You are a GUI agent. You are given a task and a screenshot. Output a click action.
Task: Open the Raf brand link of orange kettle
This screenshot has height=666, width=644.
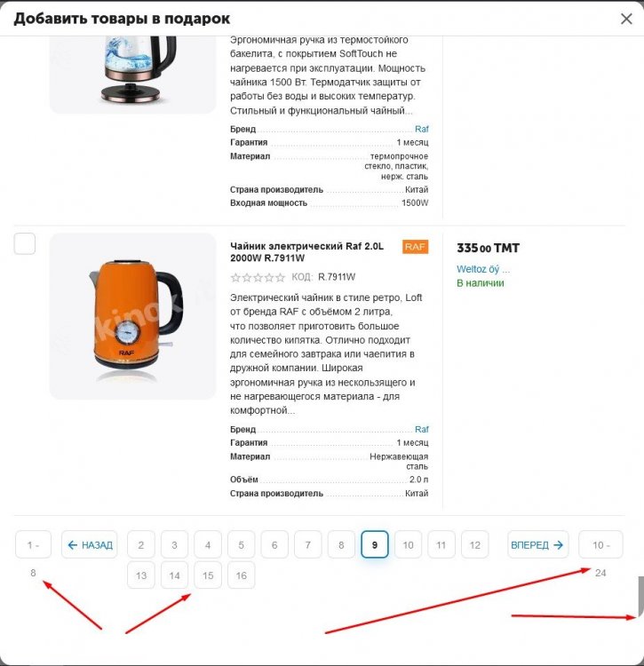click(421, 429)
